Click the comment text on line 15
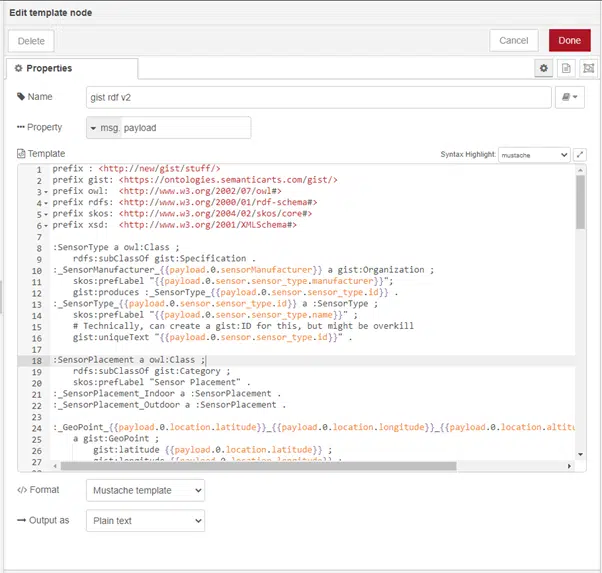This screenshot has width=602, height=573. point(243,326)
